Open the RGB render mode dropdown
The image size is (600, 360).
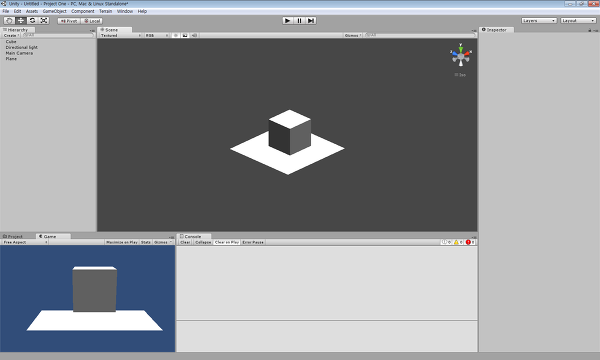coord(157,36)
